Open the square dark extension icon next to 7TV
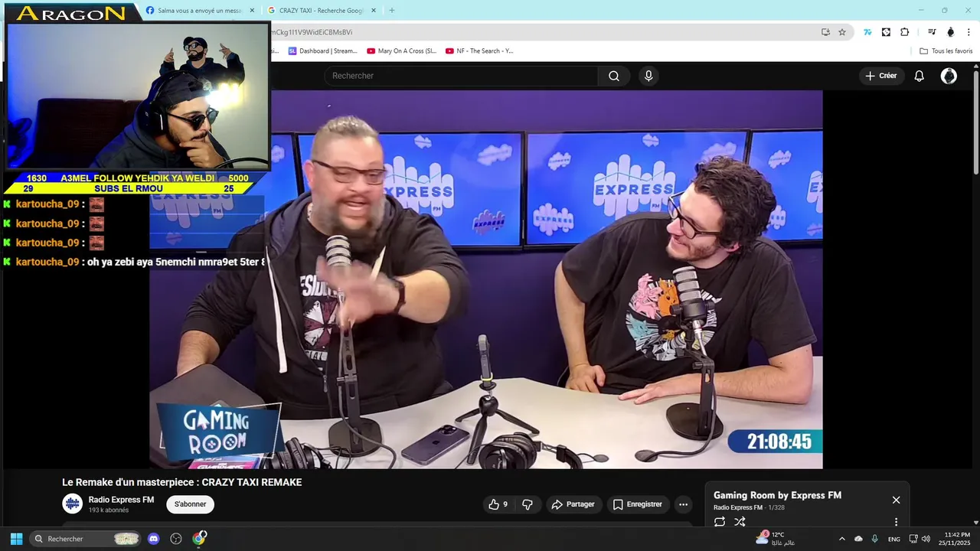The width and height of the screenshot is (980, 551). tap(886, 32)
